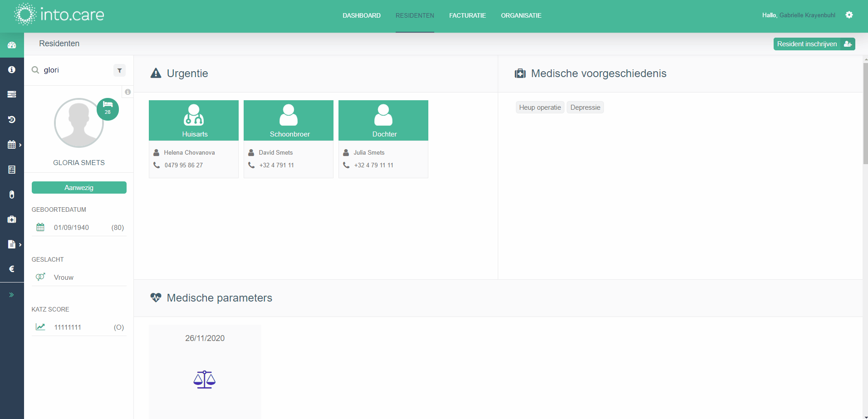Viewport: 868px width, 419px height.
Task: Click the search magnifier icon
Action: coord(35,70)
